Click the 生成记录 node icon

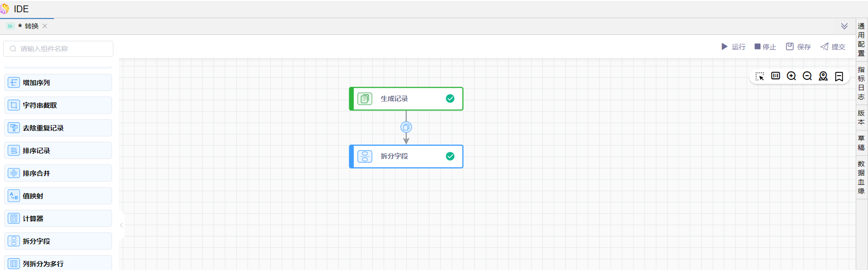[365, 99]
